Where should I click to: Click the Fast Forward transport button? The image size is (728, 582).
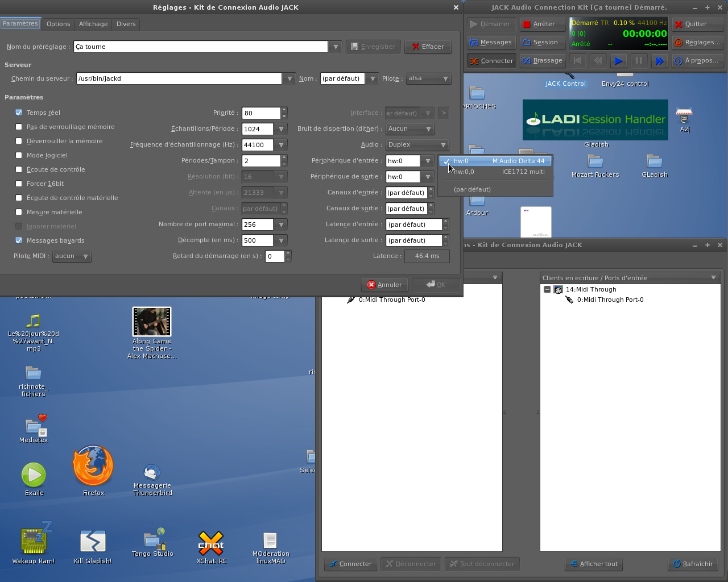pyautogui.click(x=659, y=61)
